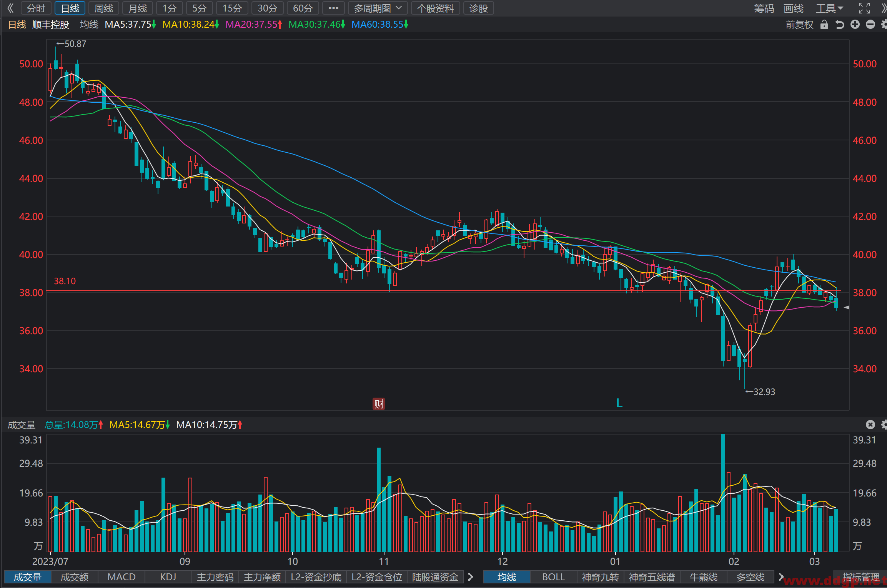Select the 30分 period
Image resolution: width=887 pixels, height=588 pixels.
click(268, 8)
